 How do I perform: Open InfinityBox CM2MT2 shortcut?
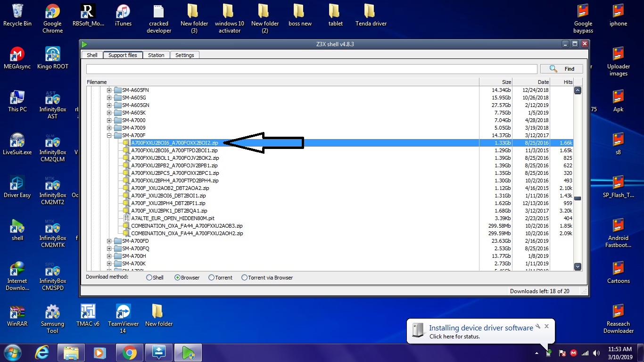coord(52,190)
